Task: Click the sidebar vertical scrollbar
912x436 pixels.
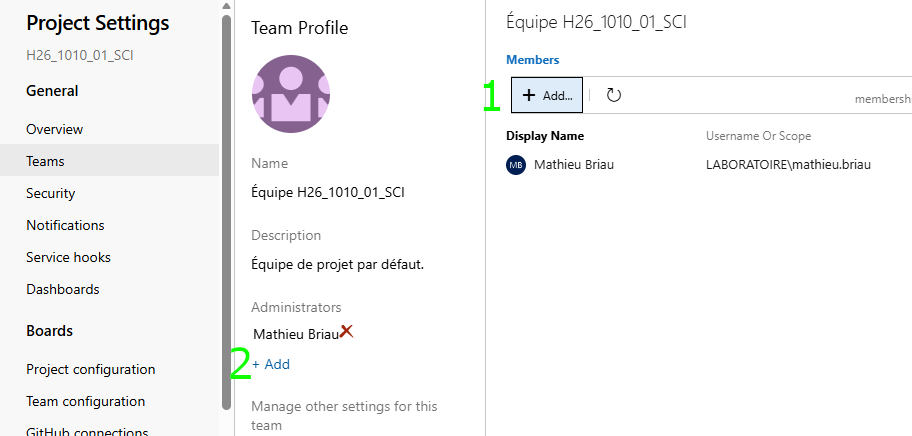Action: 227,210
